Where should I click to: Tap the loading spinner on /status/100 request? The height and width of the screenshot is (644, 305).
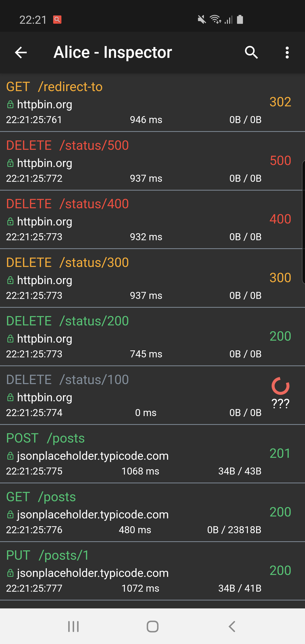click(280, 386)
